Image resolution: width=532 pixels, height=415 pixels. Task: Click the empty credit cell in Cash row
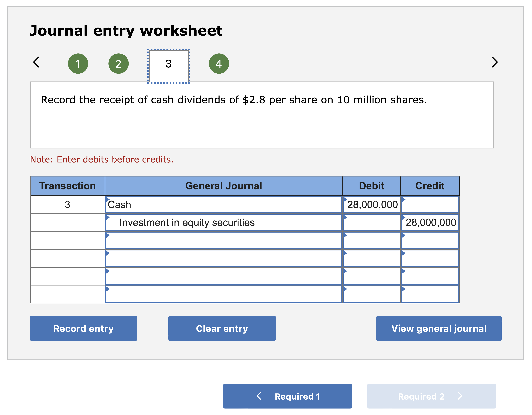(x=430, y=205)
